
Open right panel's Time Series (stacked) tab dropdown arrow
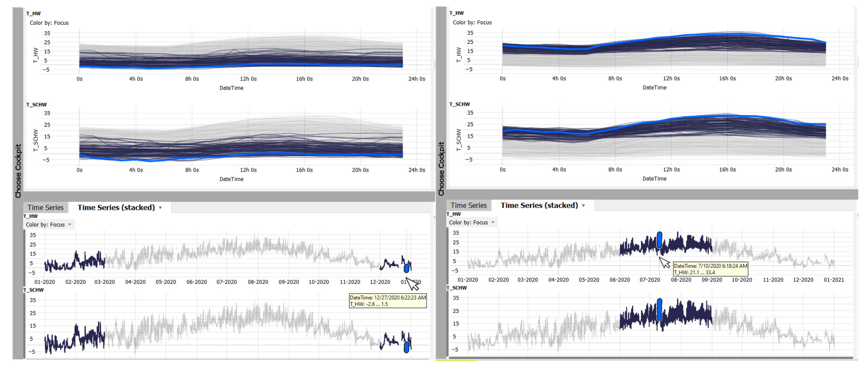(x=583, y=206)
